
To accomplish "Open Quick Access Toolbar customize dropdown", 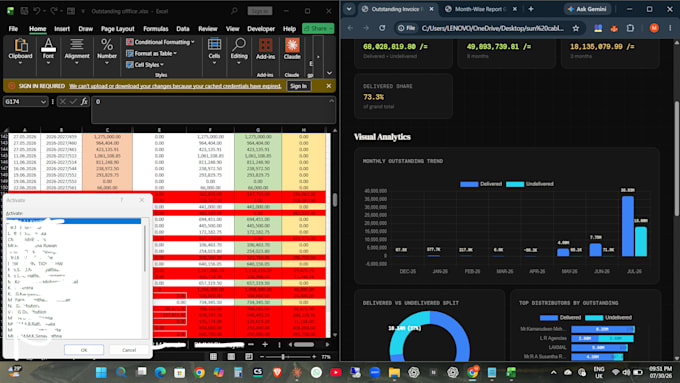I will [x=82, y=11].
